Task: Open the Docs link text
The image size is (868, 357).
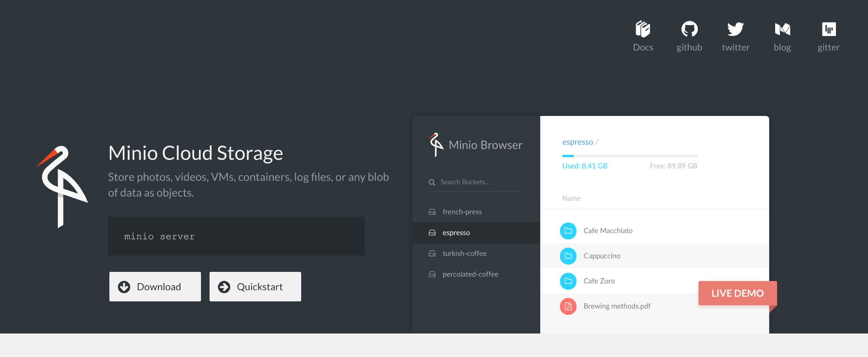Action: pos(643,47)
